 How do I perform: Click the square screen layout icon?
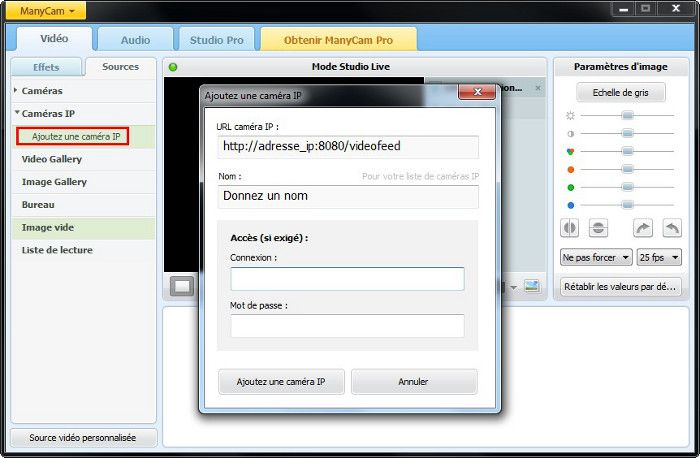[181, 287]
